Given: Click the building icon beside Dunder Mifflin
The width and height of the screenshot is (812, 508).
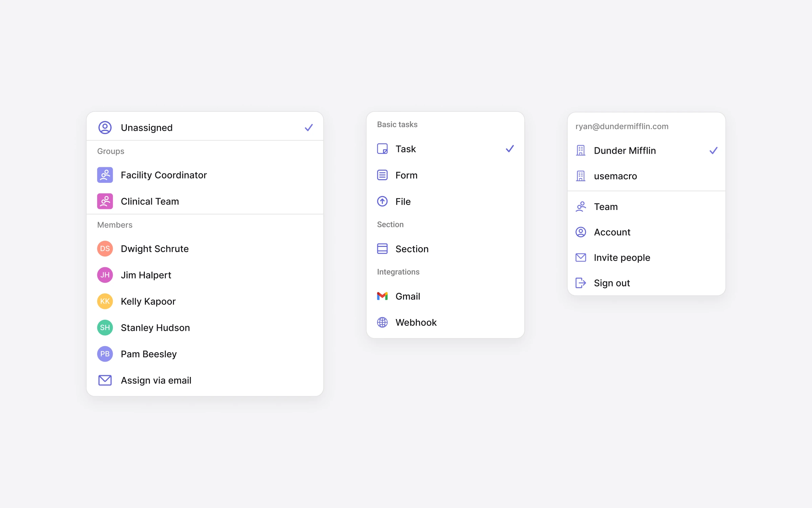Looking at the screenshot, I should (x=581, y=150).
